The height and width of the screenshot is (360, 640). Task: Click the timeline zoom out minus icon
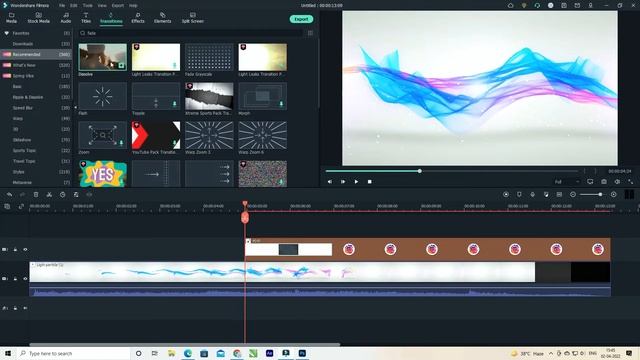(573, 195)
